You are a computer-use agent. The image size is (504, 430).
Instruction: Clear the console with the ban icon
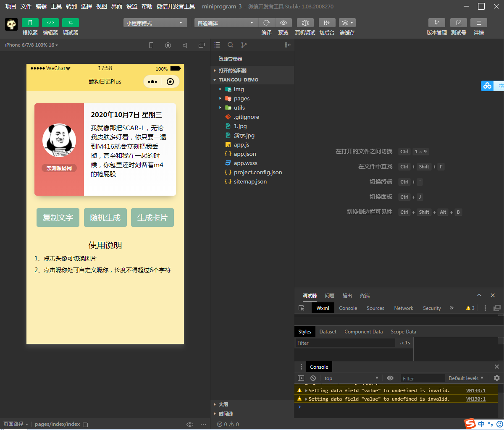[x=313, y=378]
